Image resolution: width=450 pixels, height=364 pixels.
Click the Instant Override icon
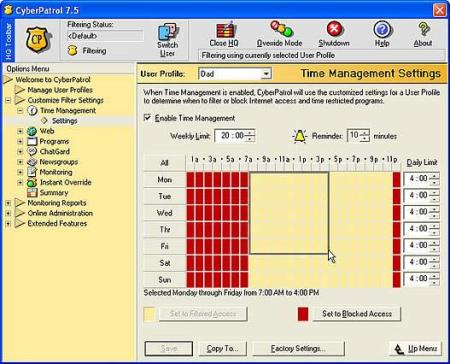[x=32, y=182]
